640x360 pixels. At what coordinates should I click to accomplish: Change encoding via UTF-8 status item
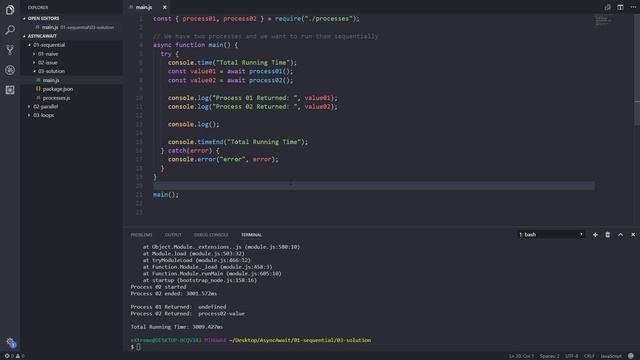pyautogui.click(x=571, y=356)
